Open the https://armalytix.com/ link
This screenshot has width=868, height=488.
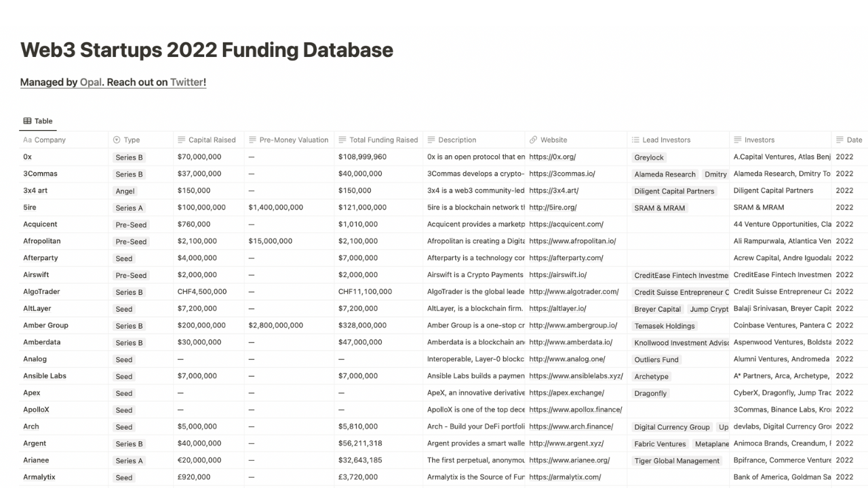[x=565, y=477]
